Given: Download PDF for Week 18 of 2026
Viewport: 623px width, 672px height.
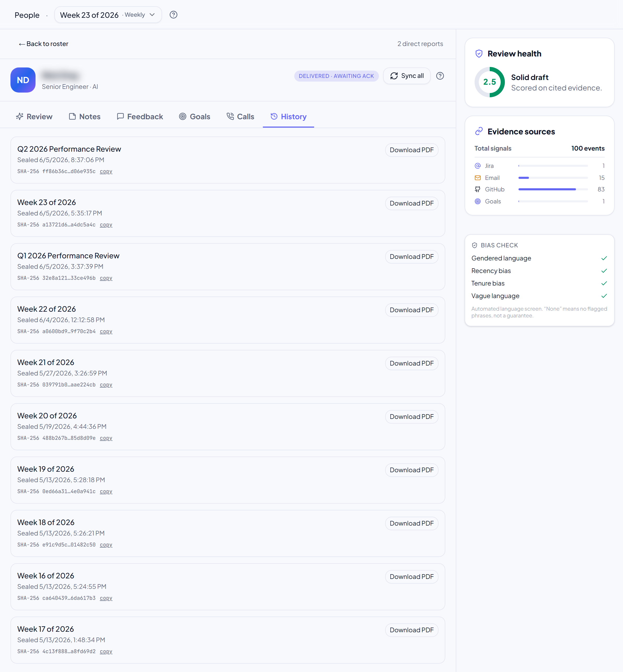Looking at the screenshot, I should (x=412, y=523).
